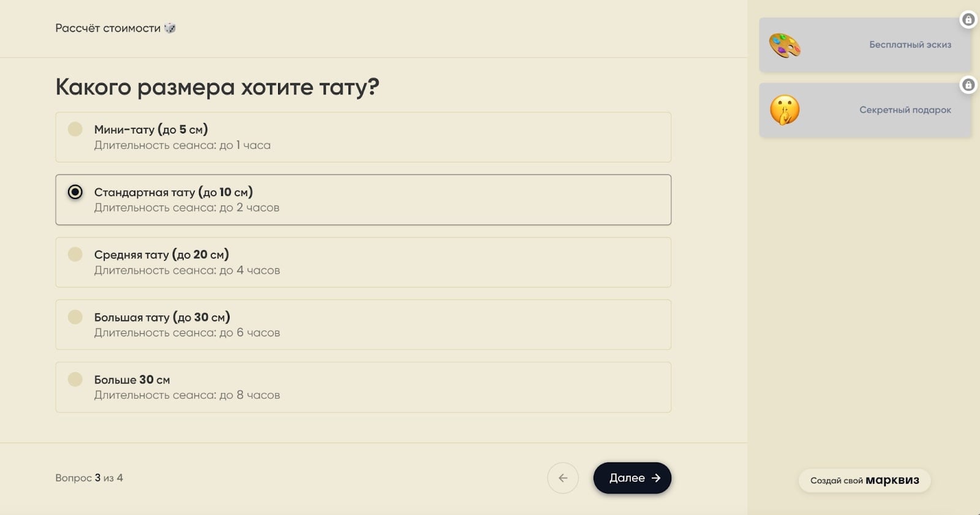Click the circular back arrow button
Image resolution: width=980 pixels, height=515 pixels.
coord(563,478)
